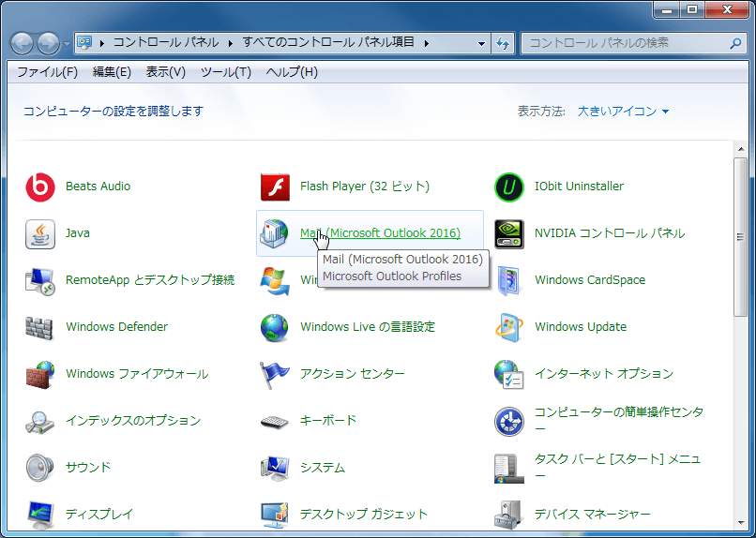Image resolution: width=756 pixels, height=538 pixels.
Task: Click the Mail (Microsoft Outlook 2016) link
Action: click(x=380, y=233)
